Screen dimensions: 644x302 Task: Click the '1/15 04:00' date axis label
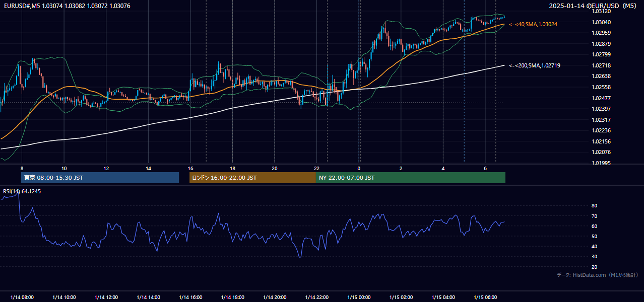pyautogui.click(x=443, y=297)
